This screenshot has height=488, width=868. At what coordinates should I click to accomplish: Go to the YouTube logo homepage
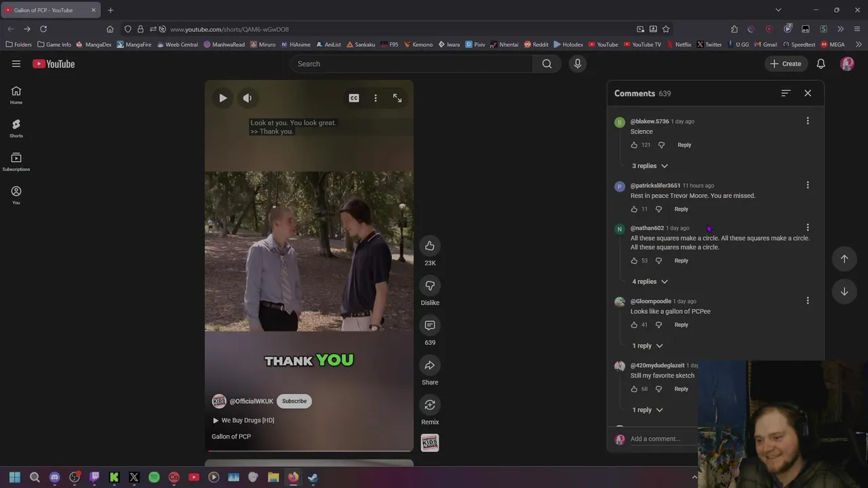point(54,64)
